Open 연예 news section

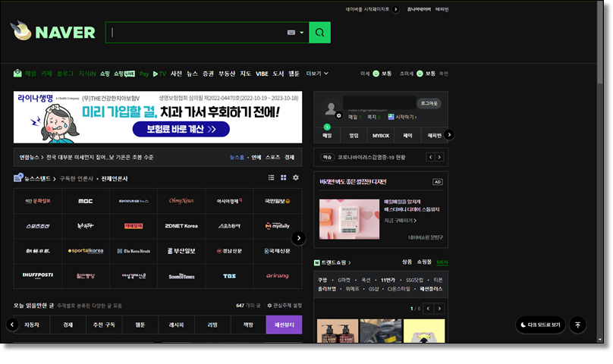coord(256,157)
